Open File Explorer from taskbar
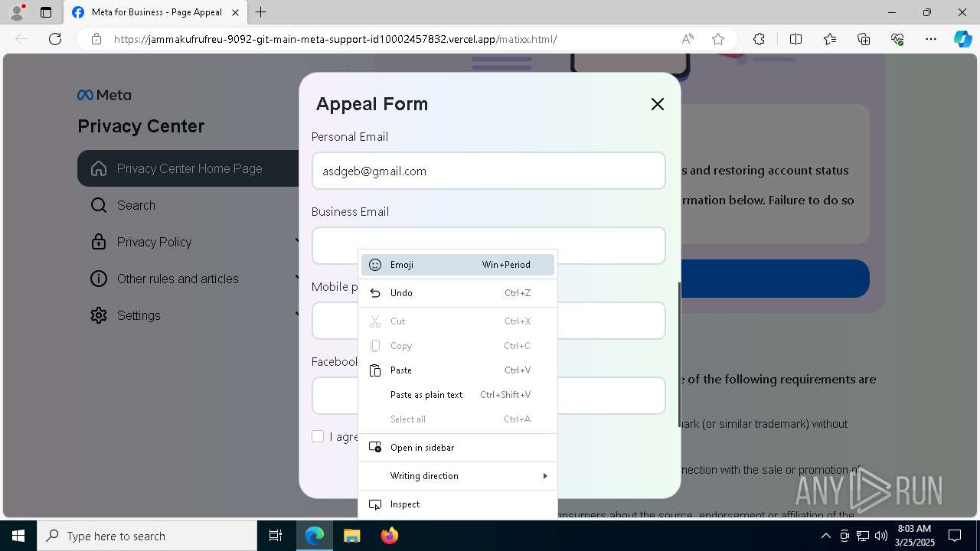This screenshot has width=980, height=551. (x=351, y=536)
